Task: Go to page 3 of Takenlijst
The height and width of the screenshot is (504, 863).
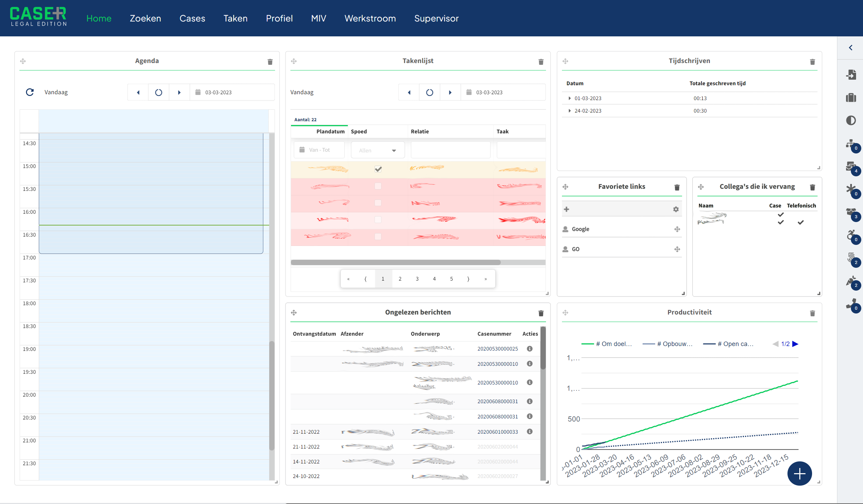Action: [x=417, y=279]
